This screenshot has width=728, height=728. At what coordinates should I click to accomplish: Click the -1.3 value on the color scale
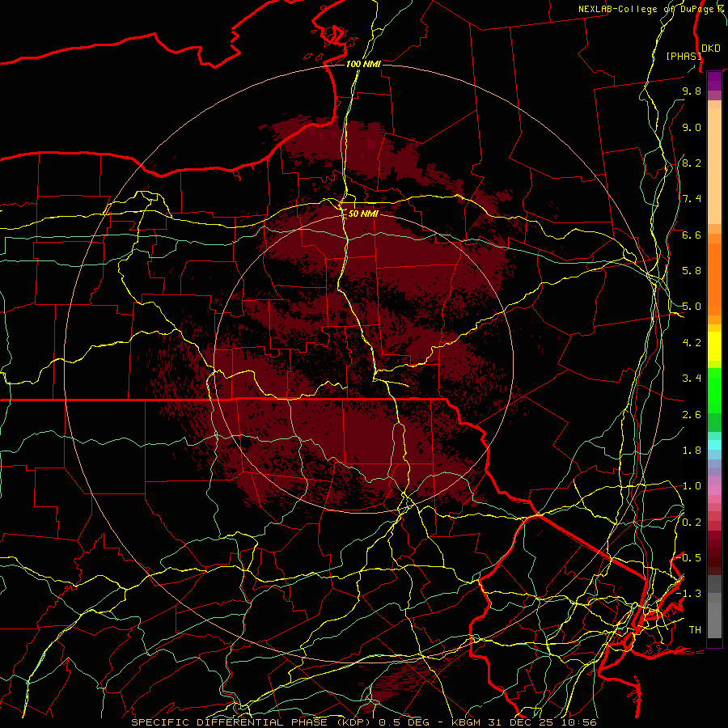coord(689,594)
